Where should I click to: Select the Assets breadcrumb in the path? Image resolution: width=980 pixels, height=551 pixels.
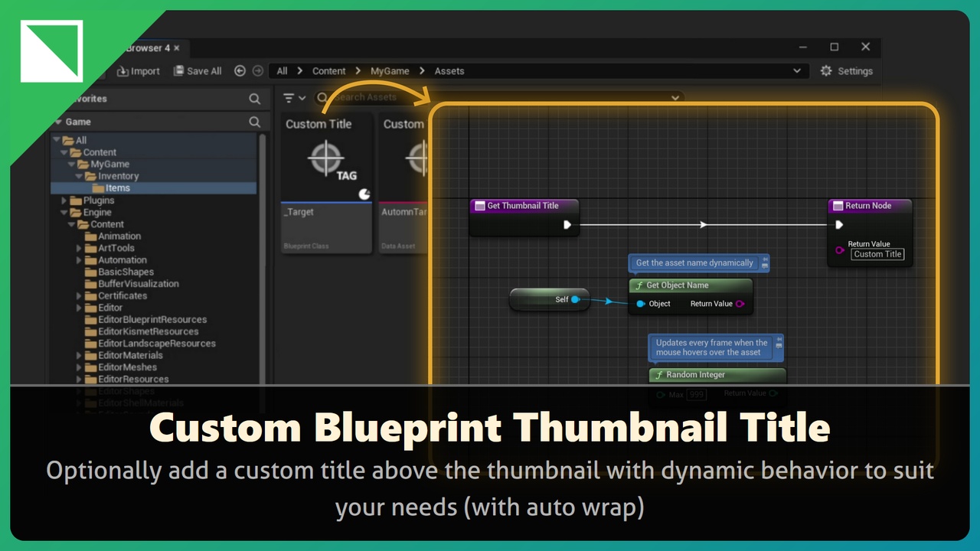pyautogui.click(x=449, y=70)
